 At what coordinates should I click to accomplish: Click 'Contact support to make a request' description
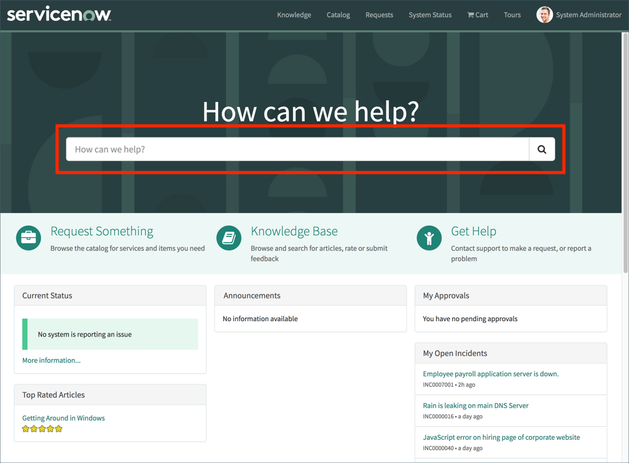pos(521,254)
